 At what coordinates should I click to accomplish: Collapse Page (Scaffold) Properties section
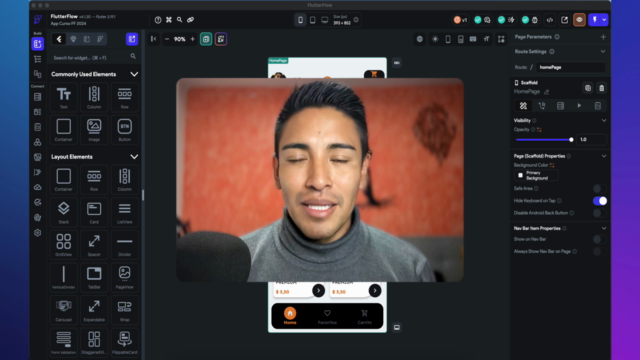[x=604, y=156]
